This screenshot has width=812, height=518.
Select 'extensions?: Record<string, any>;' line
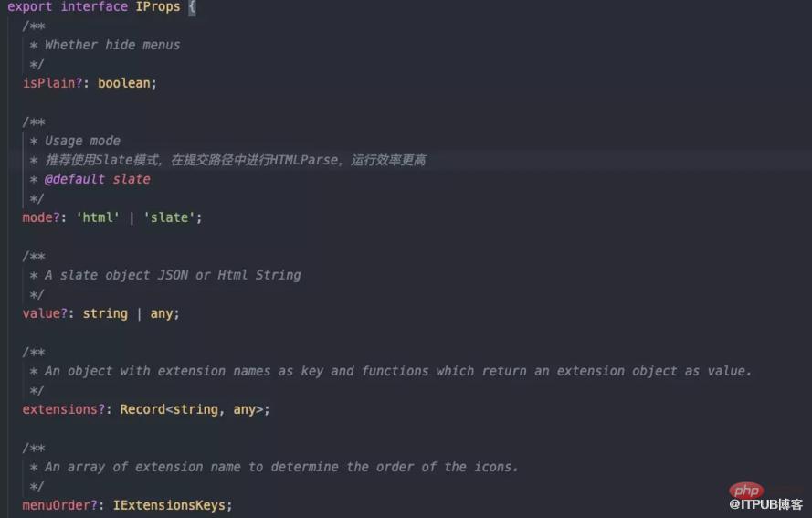[146, 409]
